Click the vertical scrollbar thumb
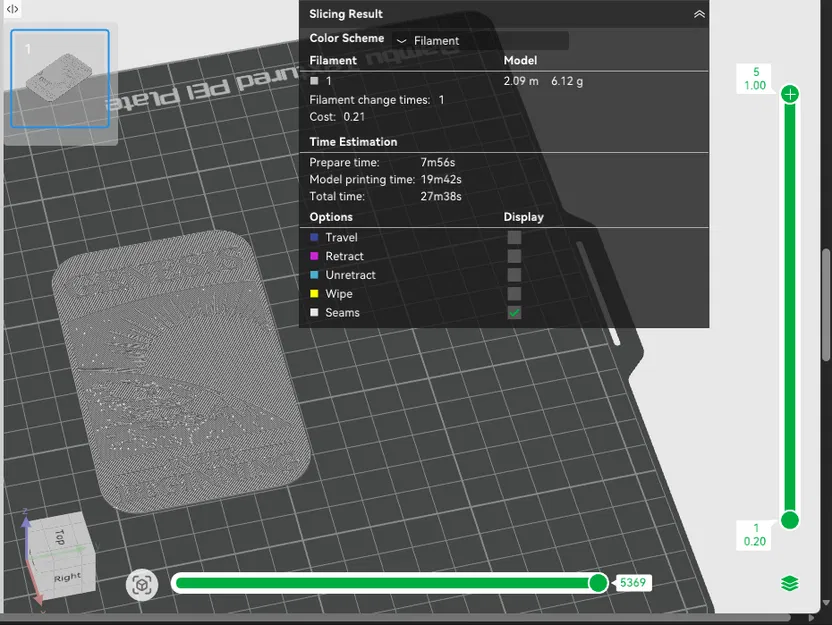 coord(826,305)
